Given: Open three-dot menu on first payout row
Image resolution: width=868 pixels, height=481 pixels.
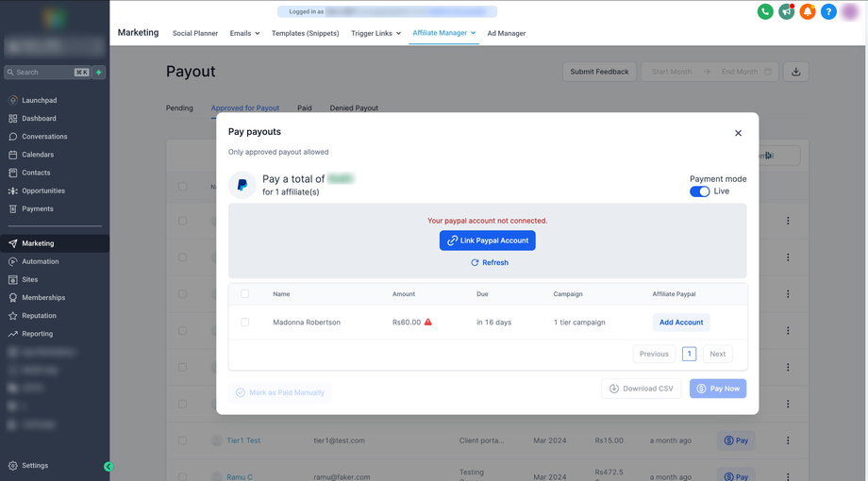Looking at the screenshot, I should coord(788,221).
